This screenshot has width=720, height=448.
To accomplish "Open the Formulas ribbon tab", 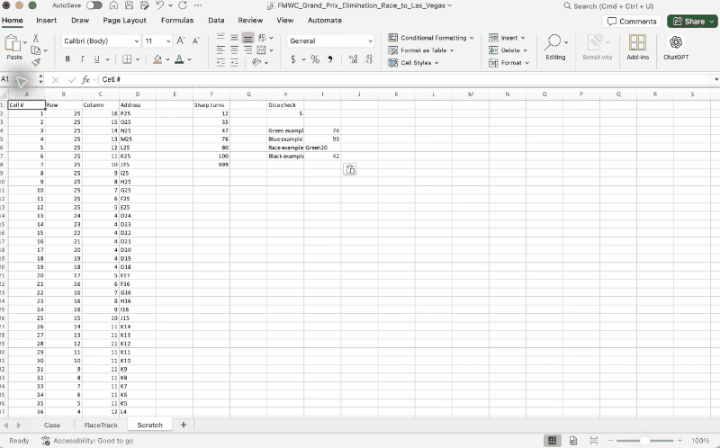I will tap(177, 20).
